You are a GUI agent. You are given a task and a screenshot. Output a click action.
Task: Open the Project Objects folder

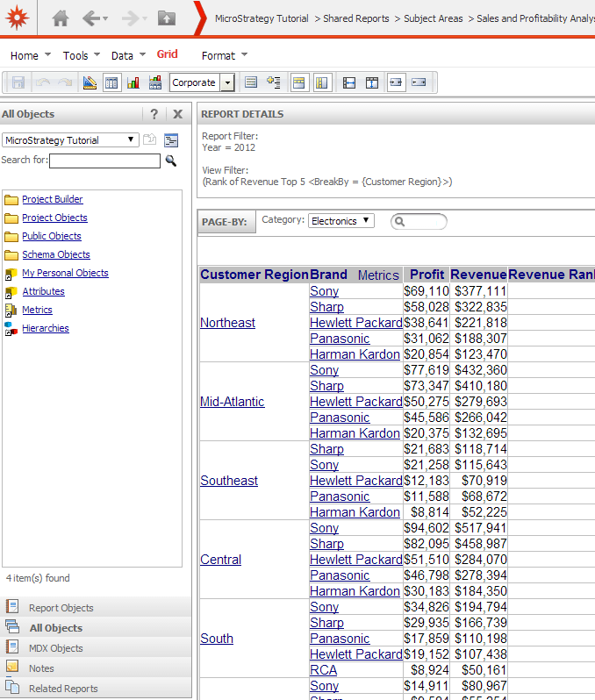coord(54,218)
